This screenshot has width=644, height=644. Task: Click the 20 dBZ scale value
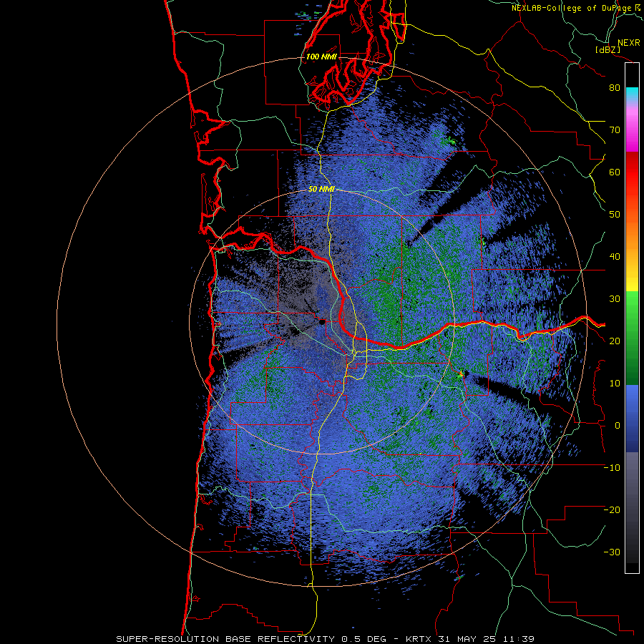[x=615, y=341]
